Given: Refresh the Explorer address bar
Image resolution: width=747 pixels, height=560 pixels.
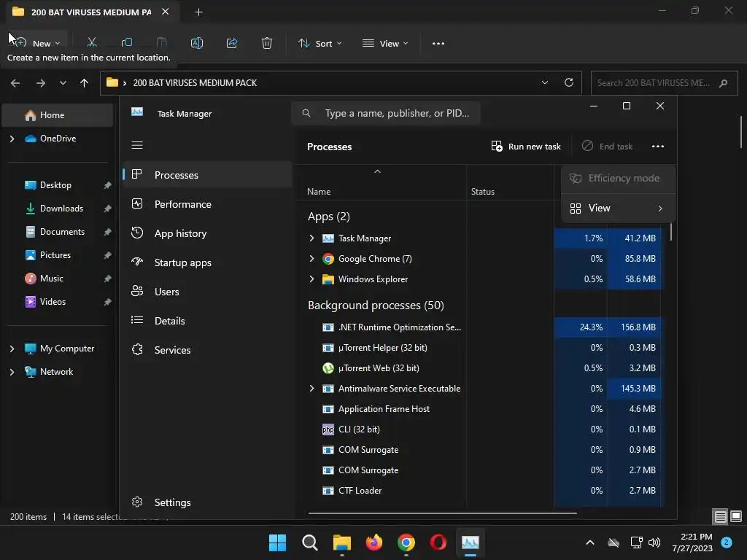Looking at the screenshot, I should [x=569, y=82].
